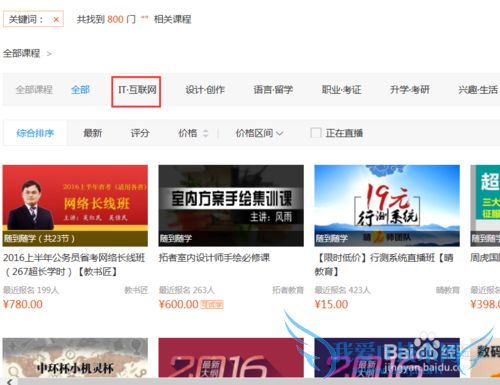Sort courses by 最新
500x385 pixels.
coord(93,133)
